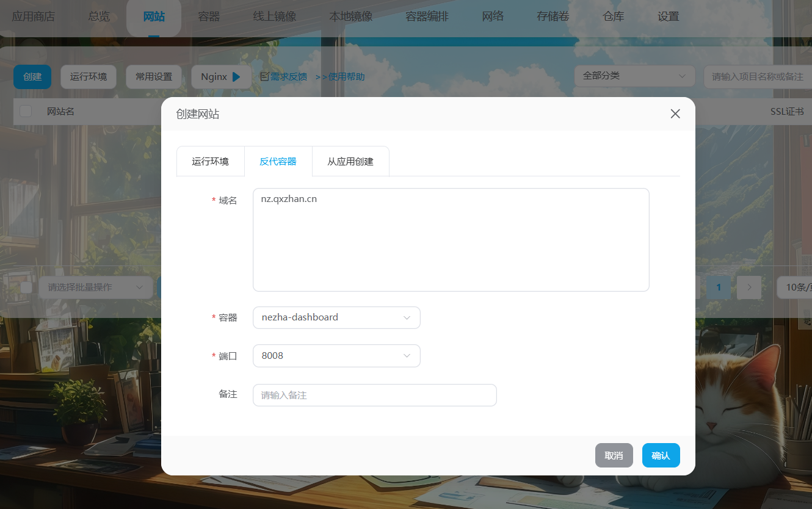Image resolution: width=812 pixels, height=509 pixels.
Task: Click the 使用帮助 help link
Action: point(340,77)
